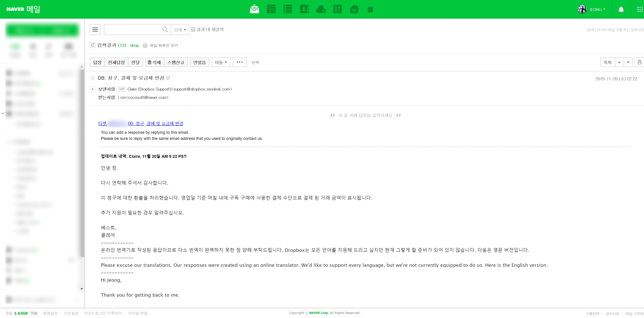Refresh the search results list
Image resolution: width=644 pixels, height=318 pixels.
pyautogui.click(x=93, y=45)
